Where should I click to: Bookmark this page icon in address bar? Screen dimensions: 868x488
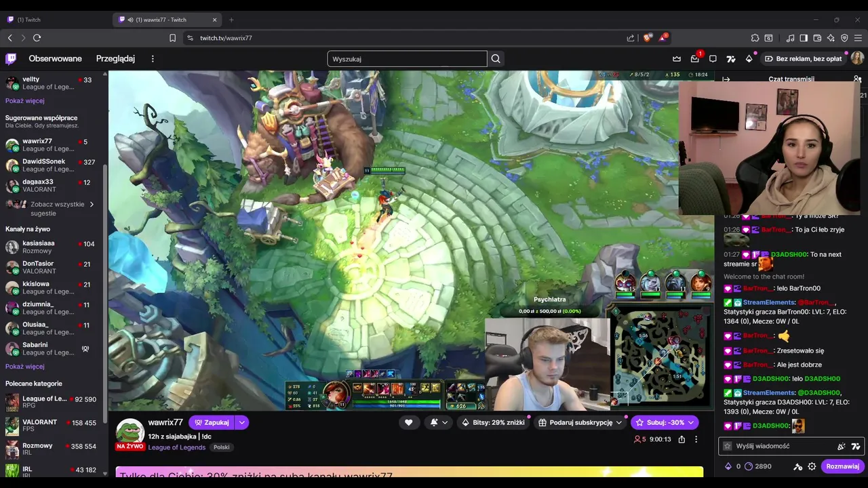(x=172, y=38)
